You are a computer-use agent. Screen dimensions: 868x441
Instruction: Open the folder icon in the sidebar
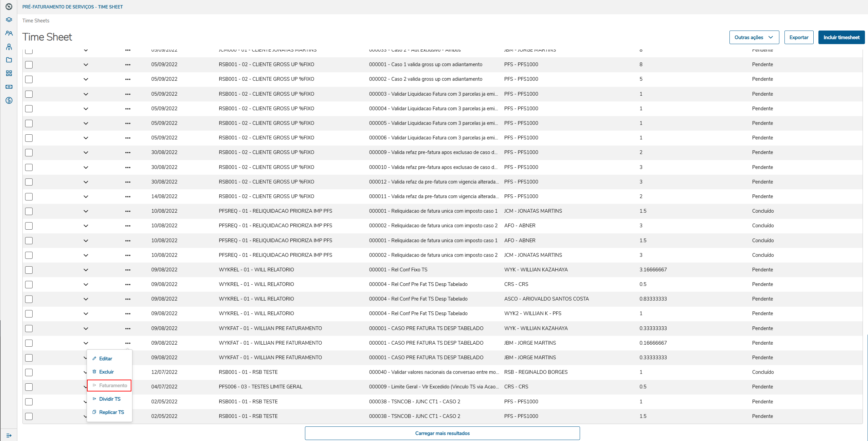(9, 60)
